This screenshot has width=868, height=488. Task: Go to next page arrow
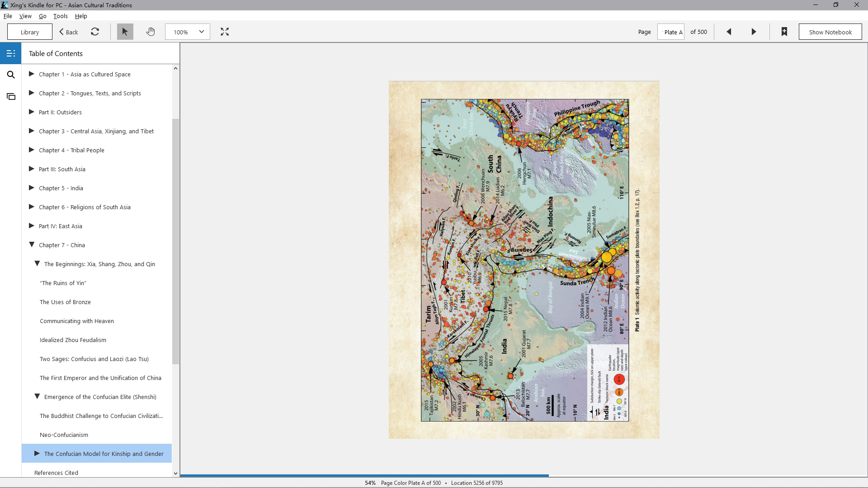coord(754,32)
